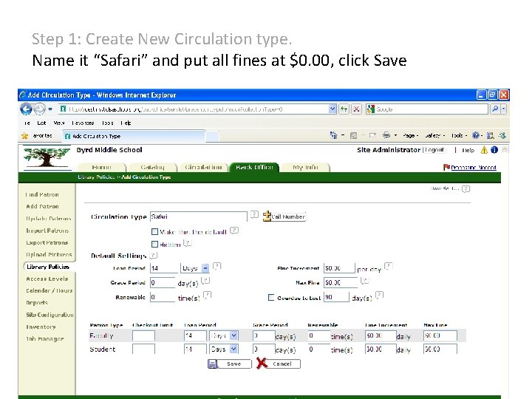Click the IE Help question icon
The height and width of the screenshot is (399, 532).
(476, 135)
